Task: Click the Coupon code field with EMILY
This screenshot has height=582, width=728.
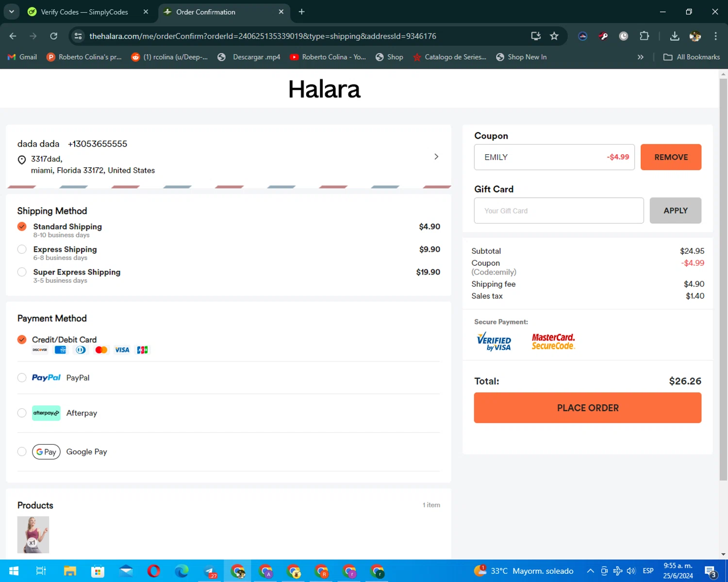Action: 554,157
